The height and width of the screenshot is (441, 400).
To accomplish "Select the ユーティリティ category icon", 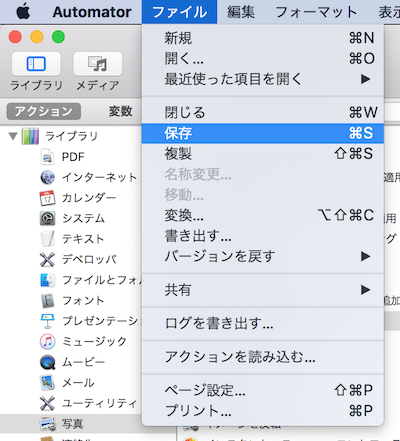I will (x=47, y=403).
